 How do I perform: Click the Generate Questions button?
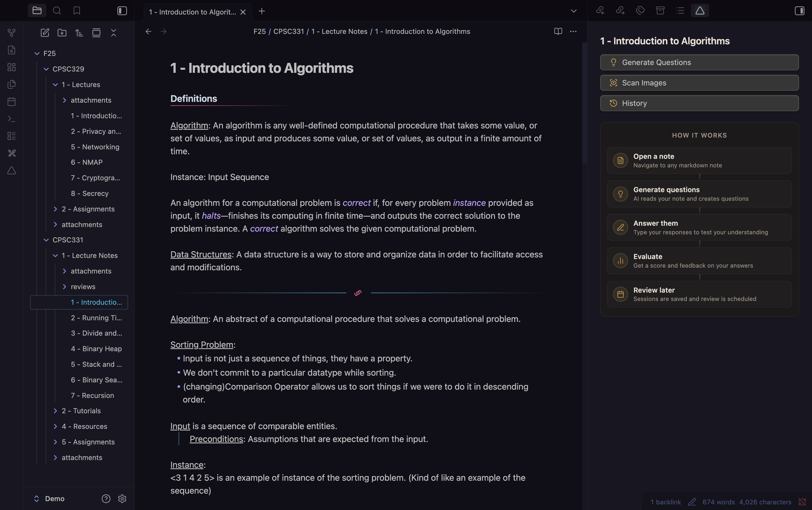point(699,62)
